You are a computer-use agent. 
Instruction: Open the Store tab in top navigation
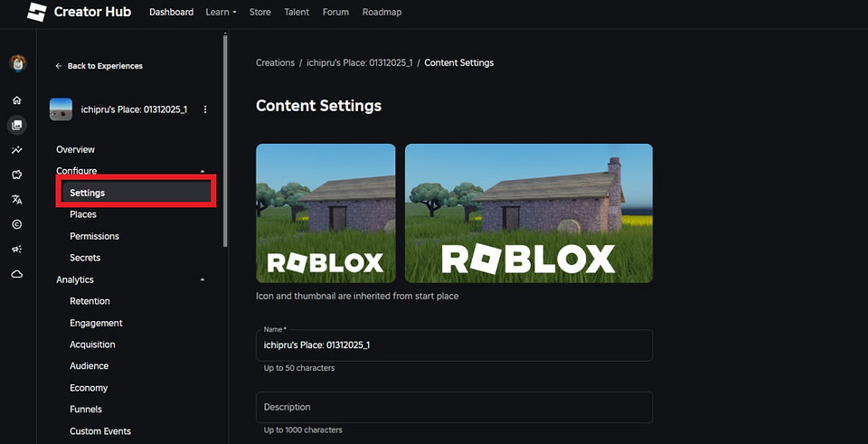pyautogui.click(x=259, y=13)
